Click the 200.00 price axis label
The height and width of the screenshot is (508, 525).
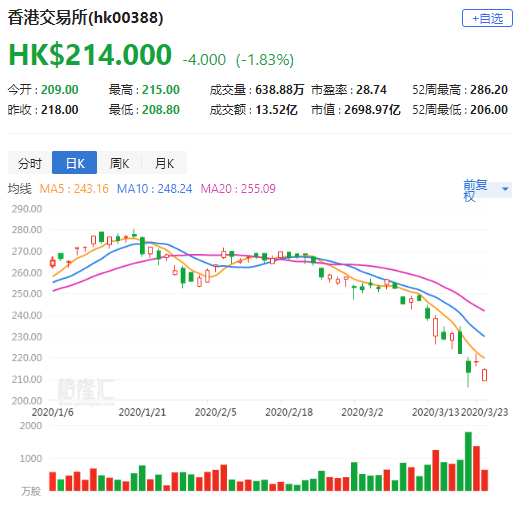[27, 401]
